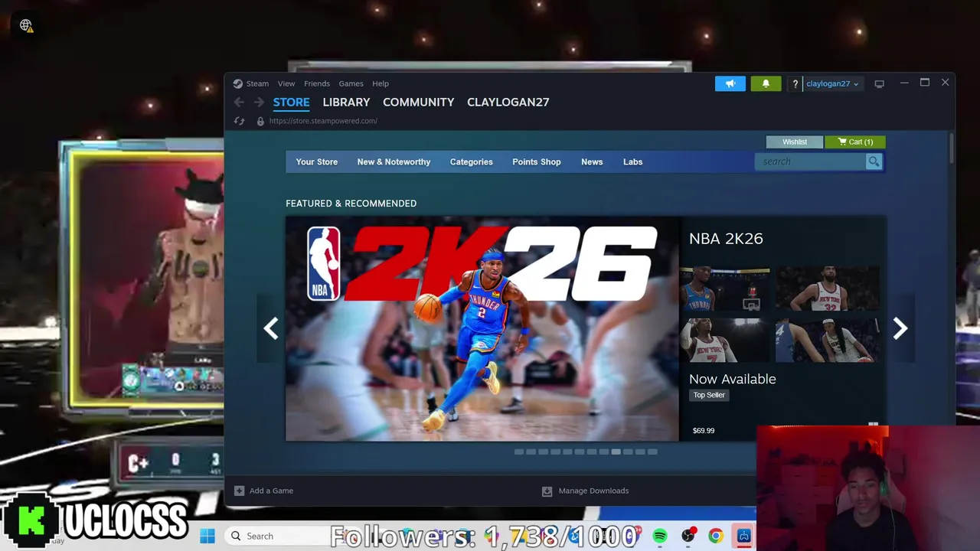Click the store page scrollbar

(x=952, y=148)
